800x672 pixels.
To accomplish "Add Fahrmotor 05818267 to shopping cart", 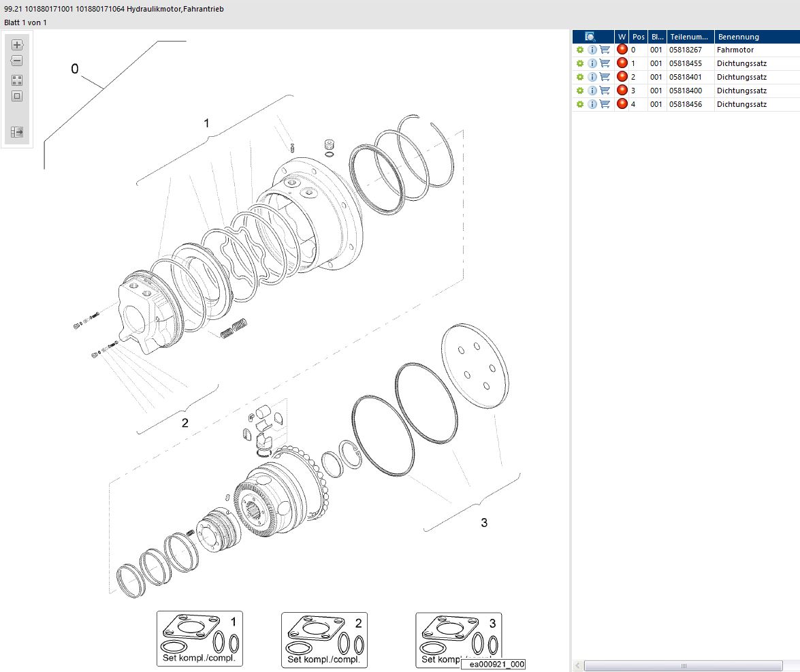I will (605, 50).
